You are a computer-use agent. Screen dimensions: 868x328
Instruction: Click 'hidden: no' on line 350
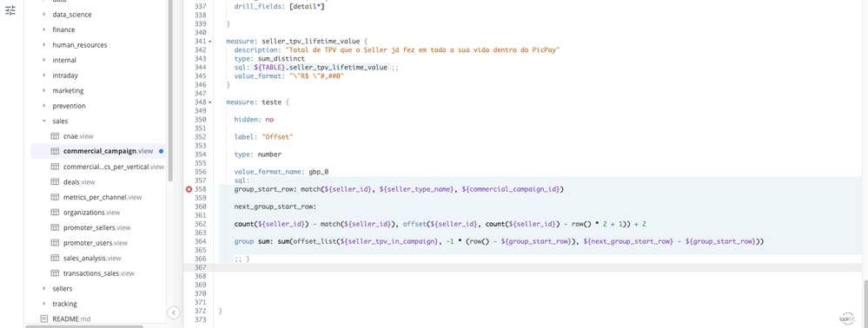(x=254, y=119)
